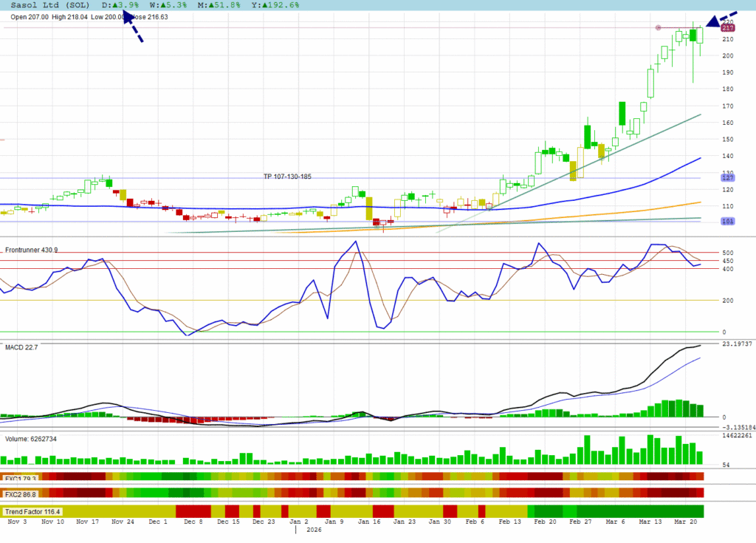Select the Frontrunner indicator label
The image size is (756, 543).
coord(32,250)
